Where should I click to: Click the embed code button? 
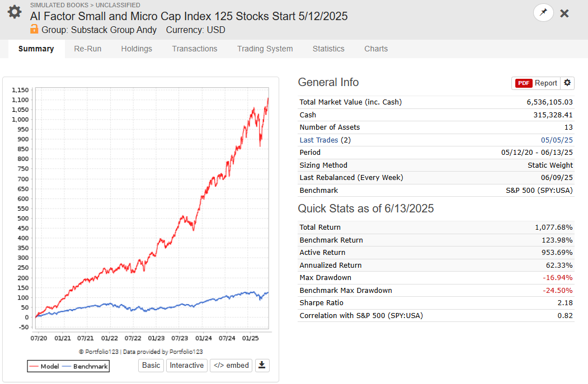pyautogui.click(x=232, y=365)
